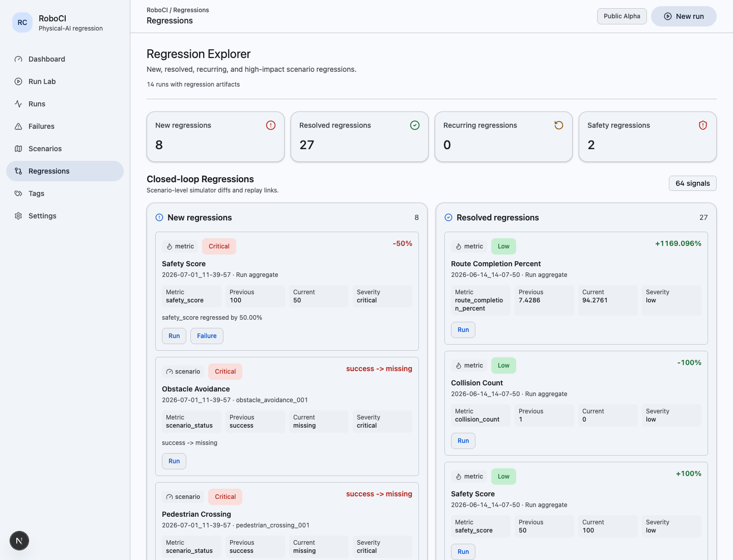Click the route_completion_percent metric value
This screenshot has width=733, height=560.
click(479, 304)
